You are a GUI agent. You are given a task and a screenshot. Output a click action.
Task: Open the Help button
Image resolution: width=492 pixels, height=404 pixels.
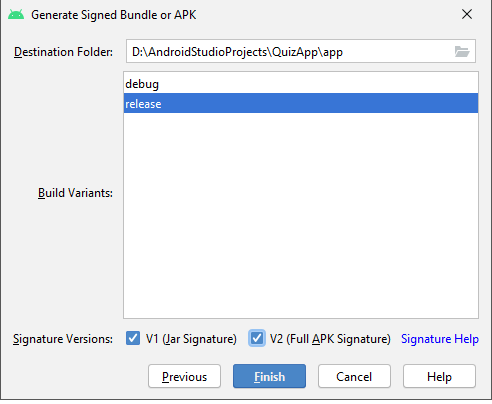click(439, 376)
